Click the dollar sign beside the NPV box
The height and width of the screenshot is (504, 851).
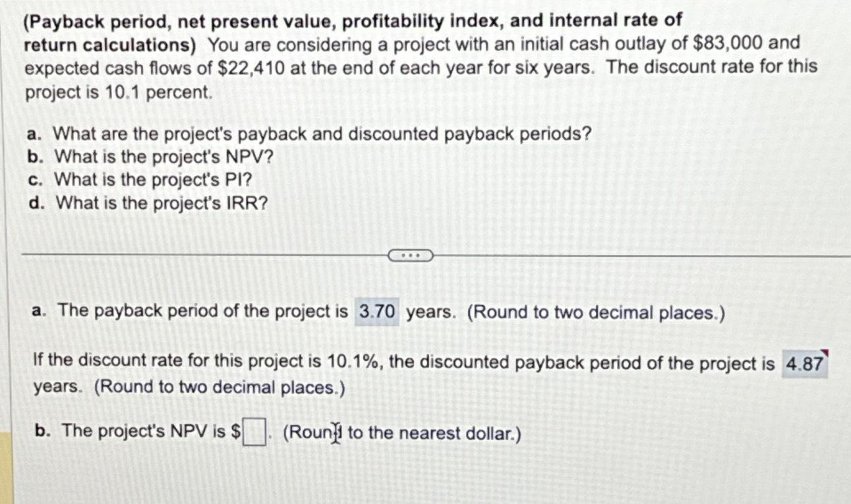234,432
